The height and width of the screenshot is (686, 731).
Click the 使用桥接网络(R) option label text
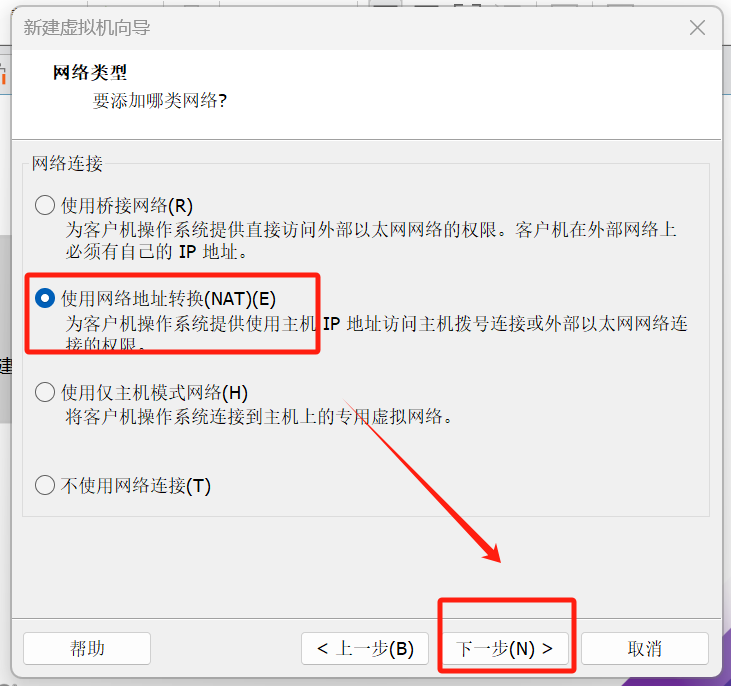click(x=127, y=206)
